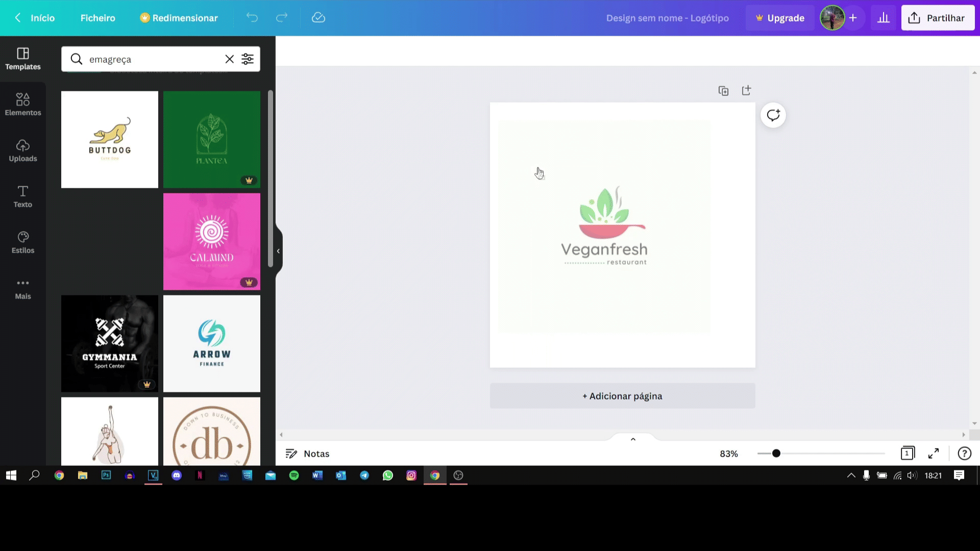Collapse the templates side panel

click(x=278, y=251)
